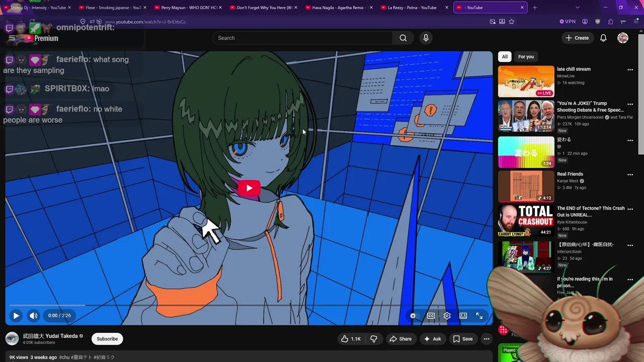Open options for Tectone video

tap(630, 209)
